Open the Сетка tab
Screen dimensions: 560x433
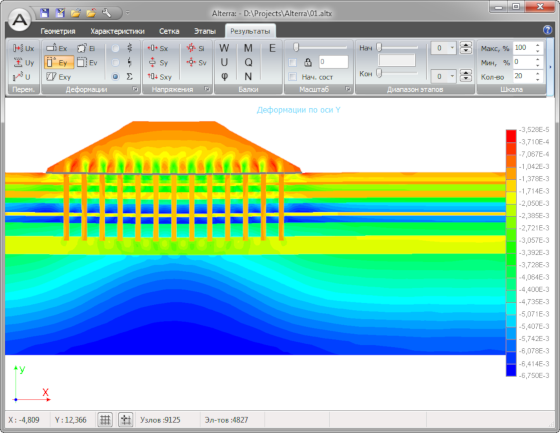point(169,31)
